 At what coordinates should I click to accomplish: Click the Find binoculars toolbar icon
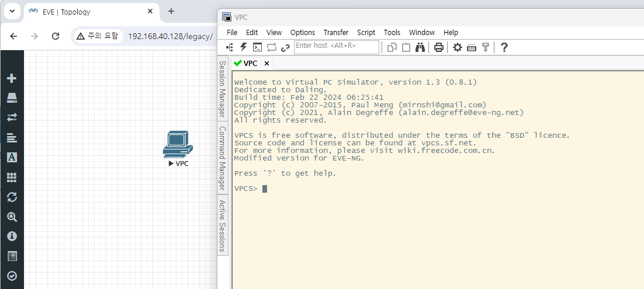pos(420,47)
